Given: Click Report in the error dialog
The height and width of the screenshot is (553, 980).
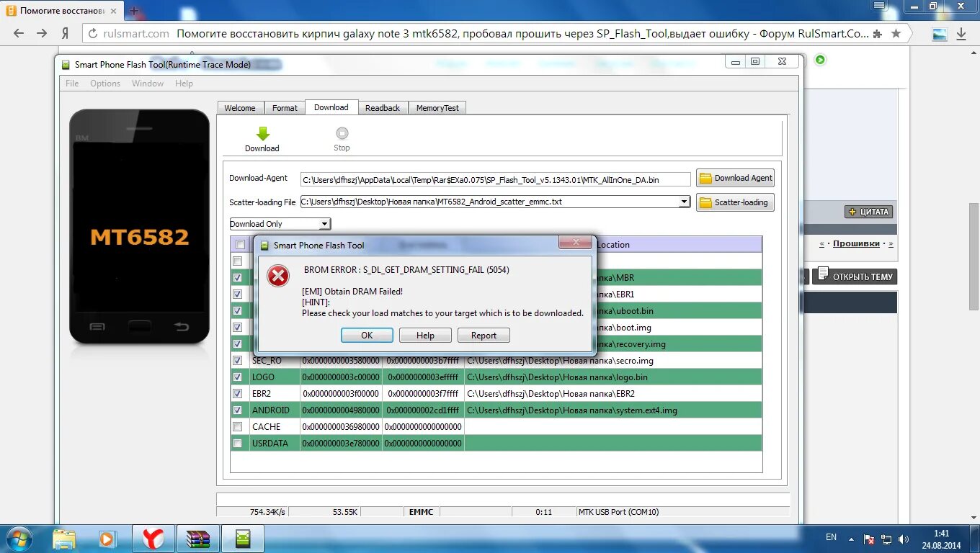Looking at the screenshot, I should (484, 336).
